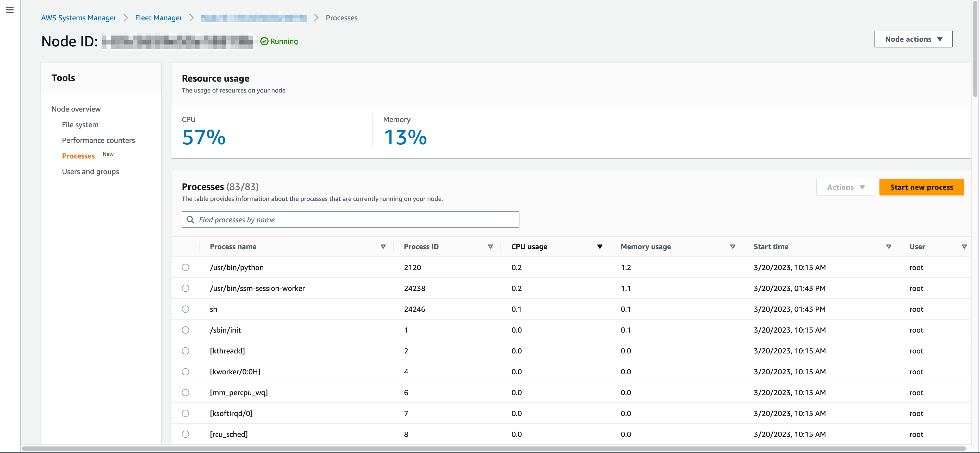Screen dimensions: 980x453
Task: Navigate to Fleet Manager breadcrumb link
Action: (158, 18)
